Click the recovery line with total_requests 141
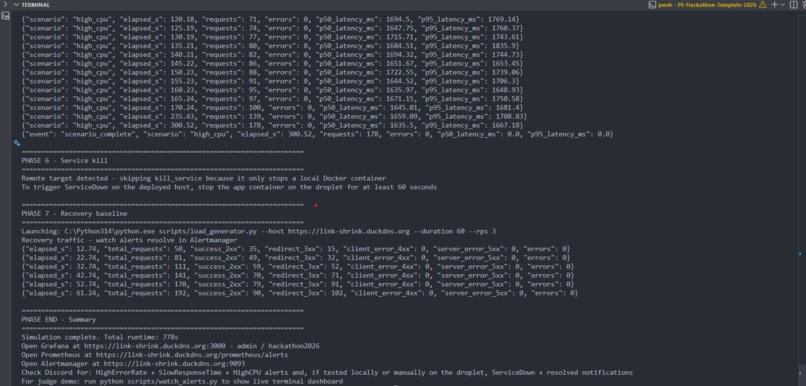This screenshot has height=386, width=806. 298,275
